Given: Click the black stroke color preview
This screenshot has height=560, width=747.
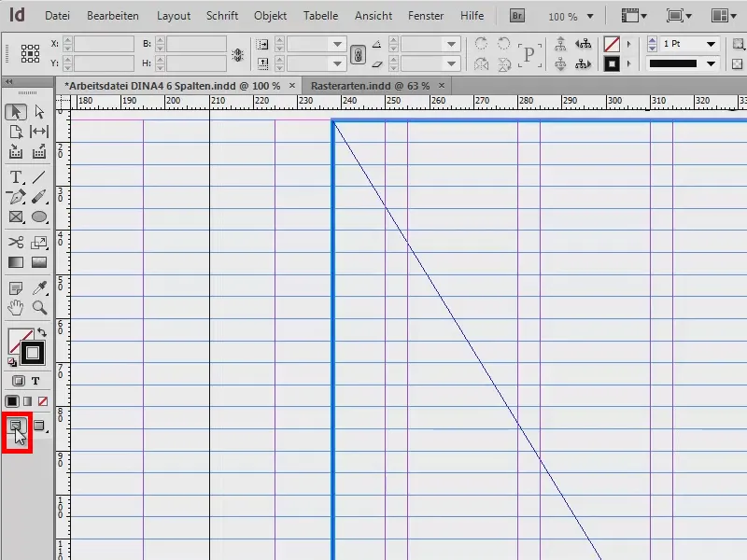Looking at the screenshot, I should [612, 63].
